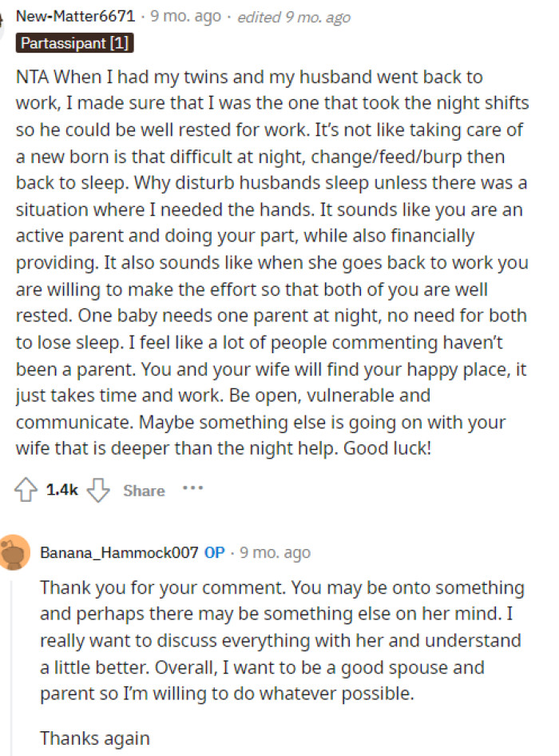Click the comment body to select it

272,262
